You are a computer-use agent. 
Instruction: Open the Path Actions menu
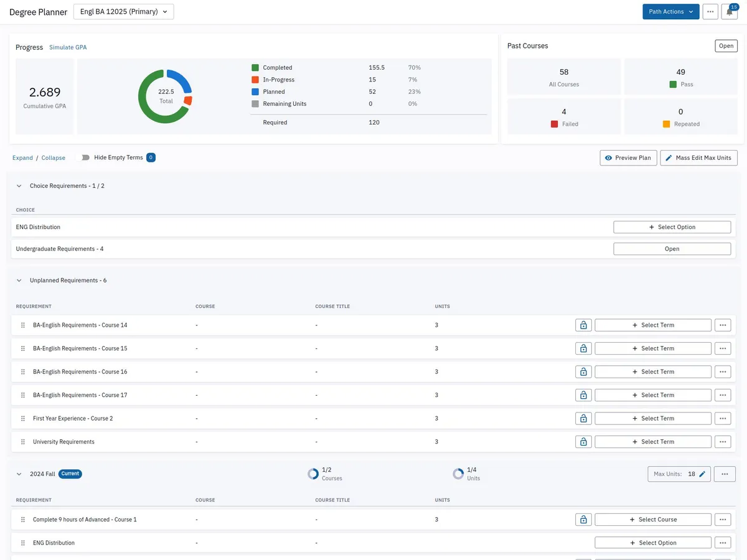coord(670,12)
